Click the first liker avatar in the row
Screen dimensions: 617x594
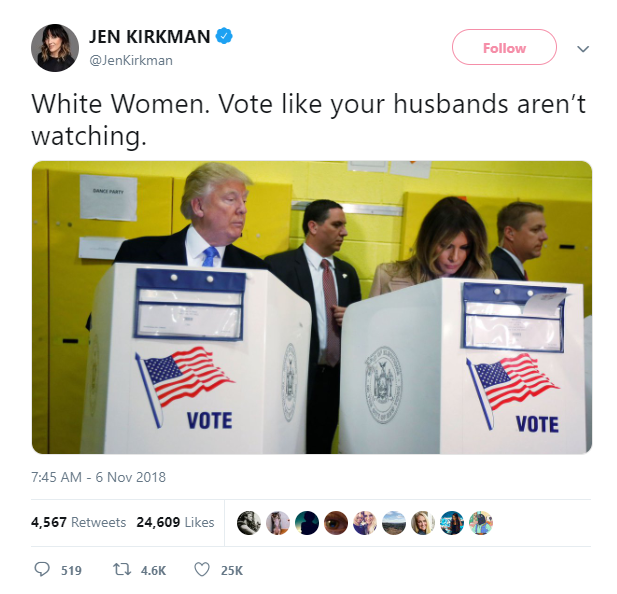coord(249,523)
